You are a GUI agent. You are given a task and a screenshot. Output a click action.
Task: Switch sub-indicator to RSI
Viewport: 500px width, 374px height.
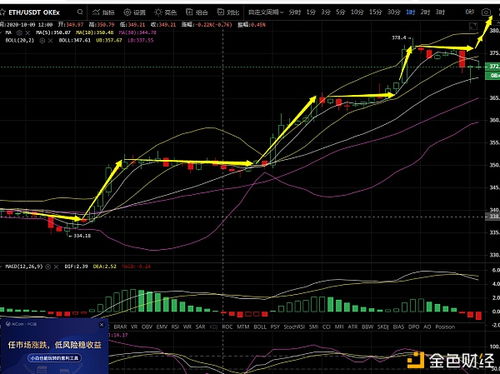(x=175, y=327)
